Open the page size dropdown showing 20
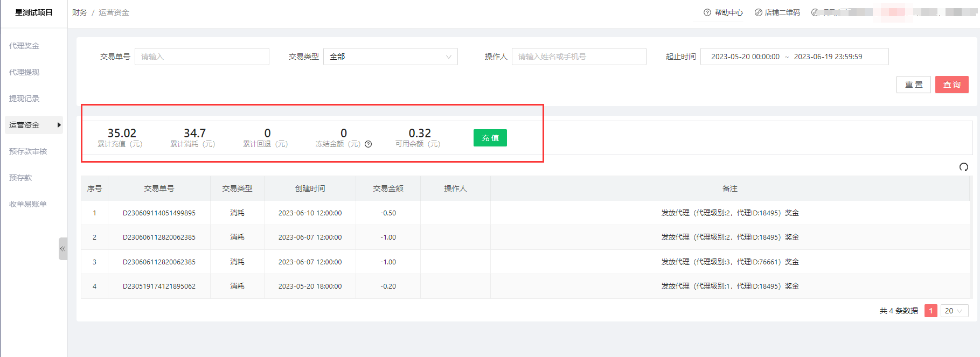Viewport: 980px width, 357px height. (954, 311)
